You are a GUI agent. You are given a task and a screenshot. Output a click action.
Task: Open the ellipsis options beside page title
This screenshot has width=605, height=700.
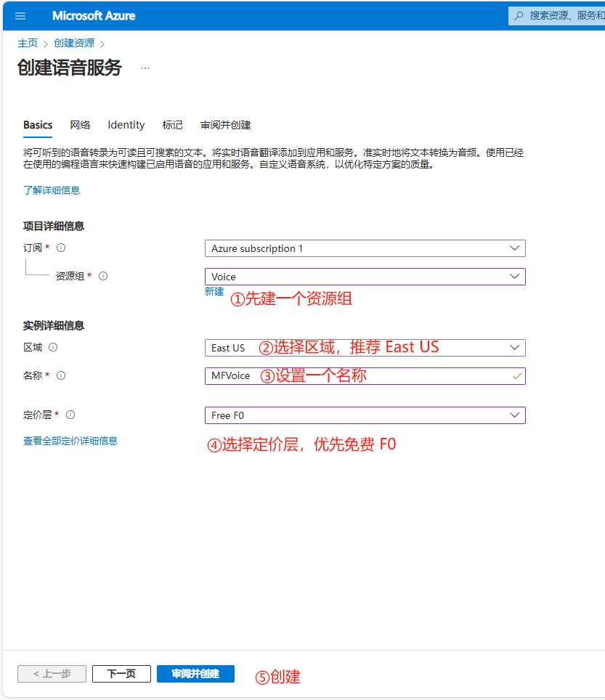pos(145,68)
